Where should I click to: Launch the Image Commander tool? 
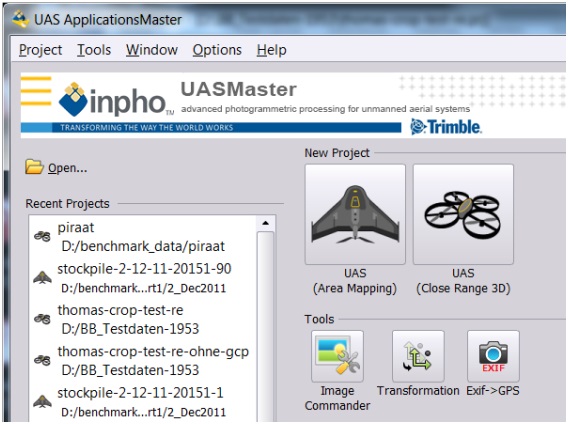tap(337, 356)
